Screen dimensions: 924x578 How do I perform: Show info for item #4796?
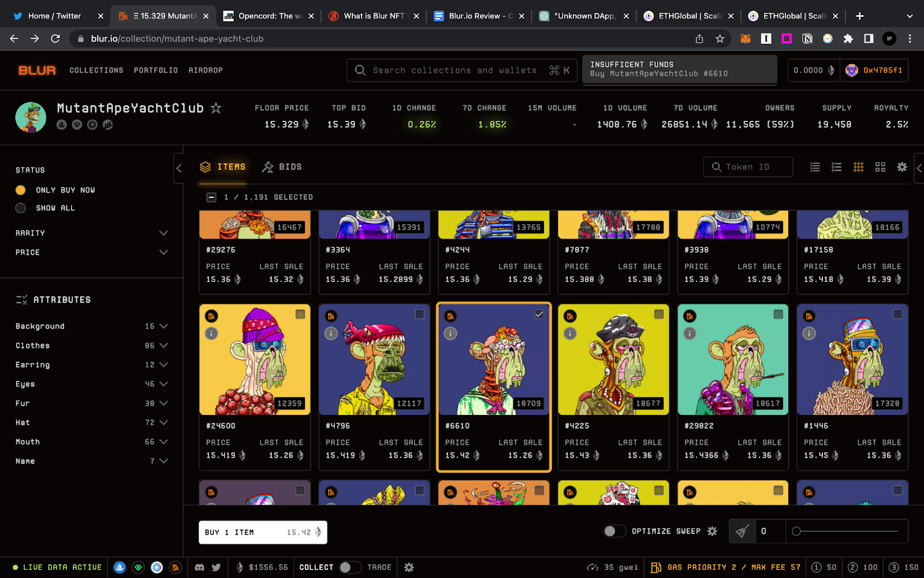pos(331,334)
